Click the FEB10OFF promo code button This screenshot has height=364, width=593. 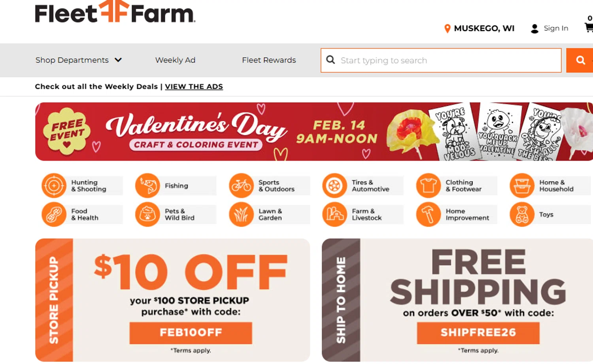(191, 333)
